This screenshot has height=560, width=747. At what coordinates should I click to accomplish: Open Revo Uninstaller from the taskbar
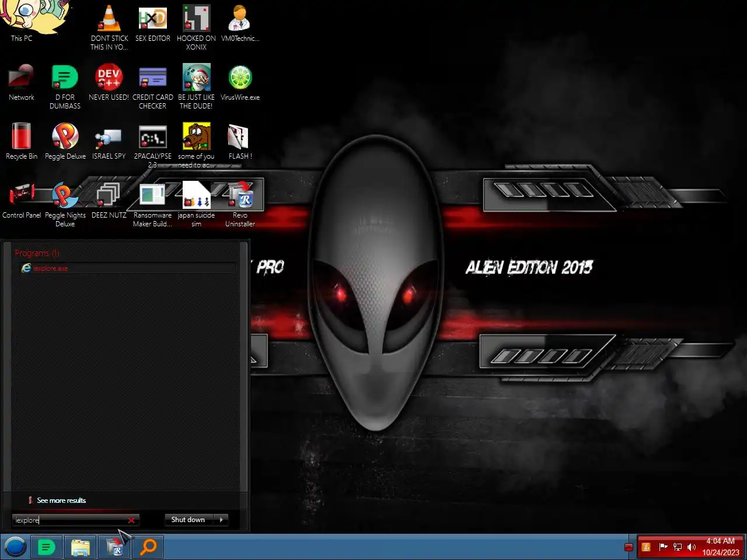click(115, 547)
